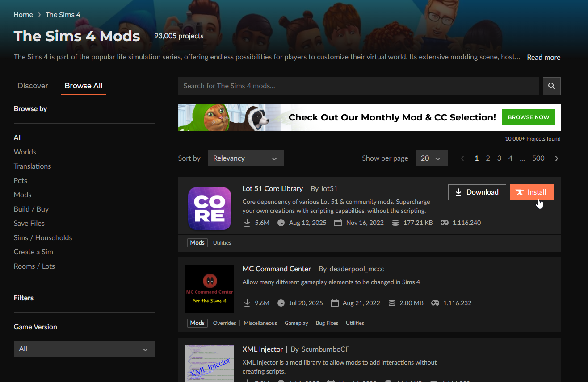Click the Read more link
The height and width of the screenshot is (382, 588).
point(543,57)
